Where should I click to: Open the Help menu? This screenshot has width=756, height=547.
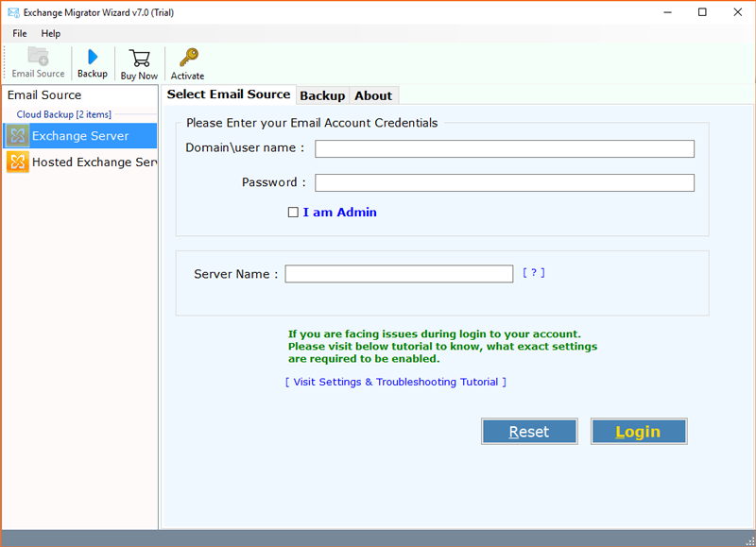(x=51, y=33)
